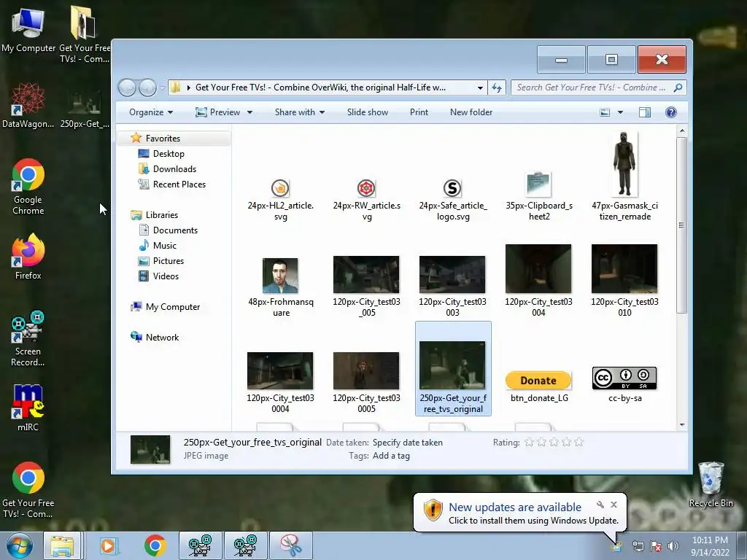Image resolution: width=747 pixels, height=560 pixels.
Task: Select Downloads in navigation pane
Action: click(174, 169)
